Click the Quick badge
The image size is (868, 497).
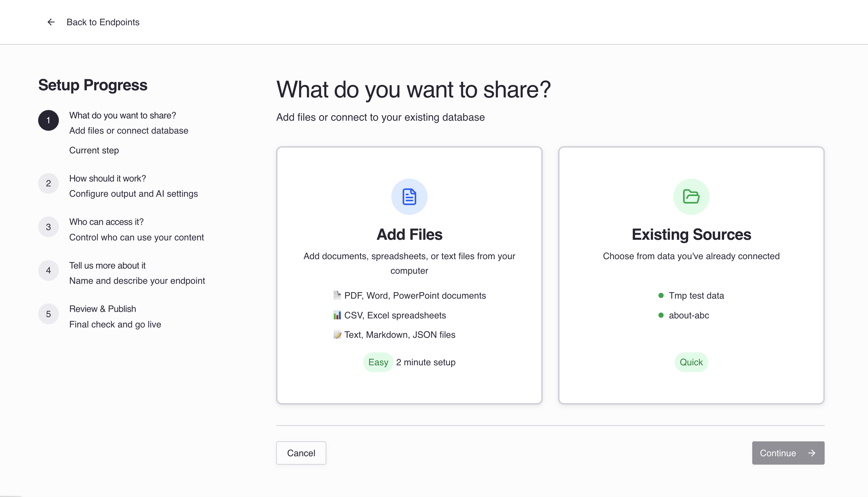[691, 362]
